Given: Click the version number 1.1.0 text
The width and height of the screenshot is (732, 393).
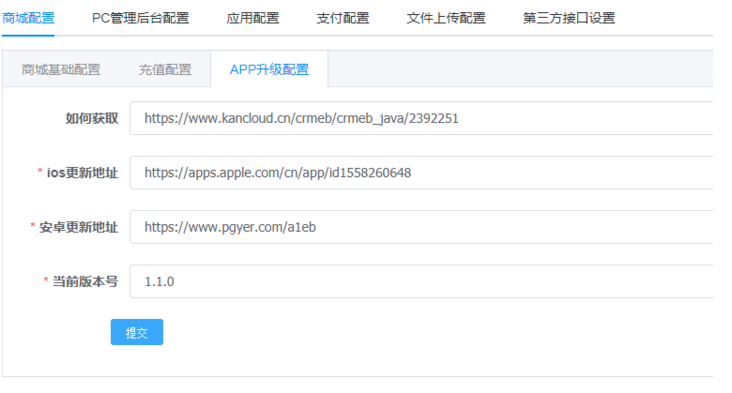Looking at the screenshot, I should click(159, 282).
